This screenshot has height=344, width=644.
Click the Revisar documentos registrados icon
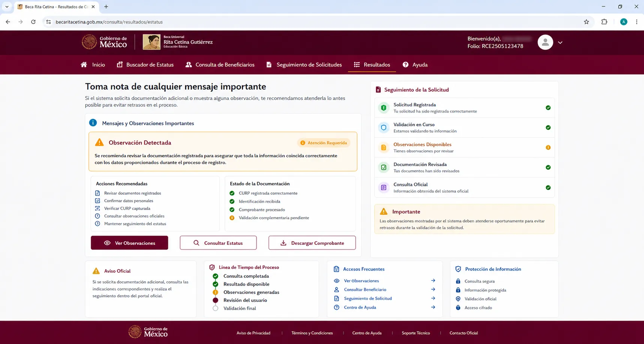coord(98,193)
